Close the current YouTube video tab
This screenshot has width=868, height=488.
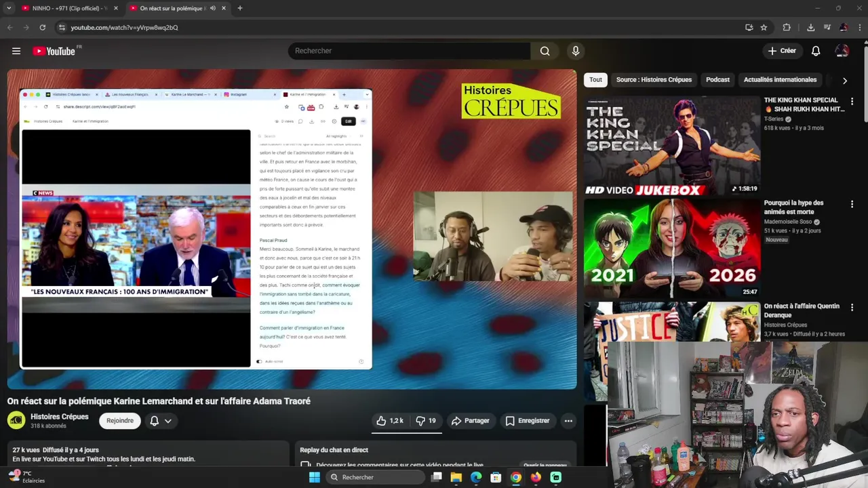click(x=223, y=8)
